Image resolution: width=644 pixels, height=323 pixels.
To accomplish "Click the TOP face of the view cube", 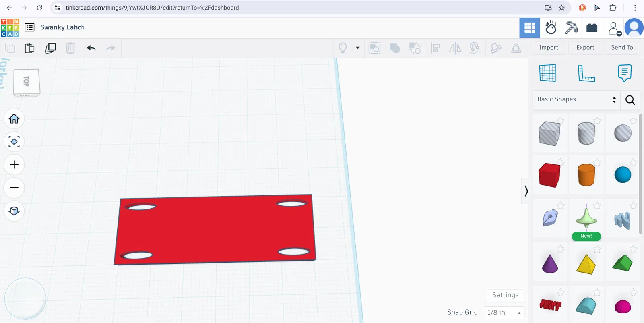I will [x=27, y=81].
